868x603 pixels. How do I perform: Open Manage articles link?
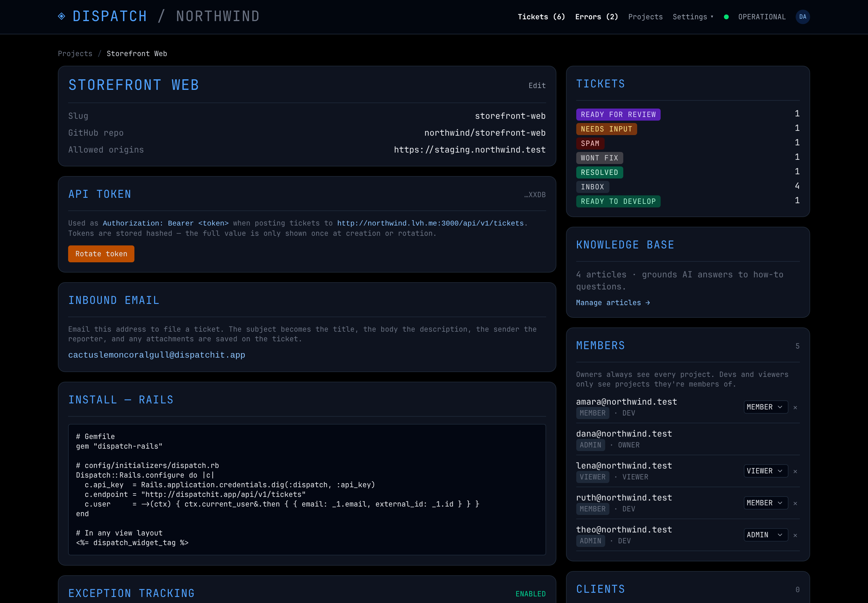(613, 303)
